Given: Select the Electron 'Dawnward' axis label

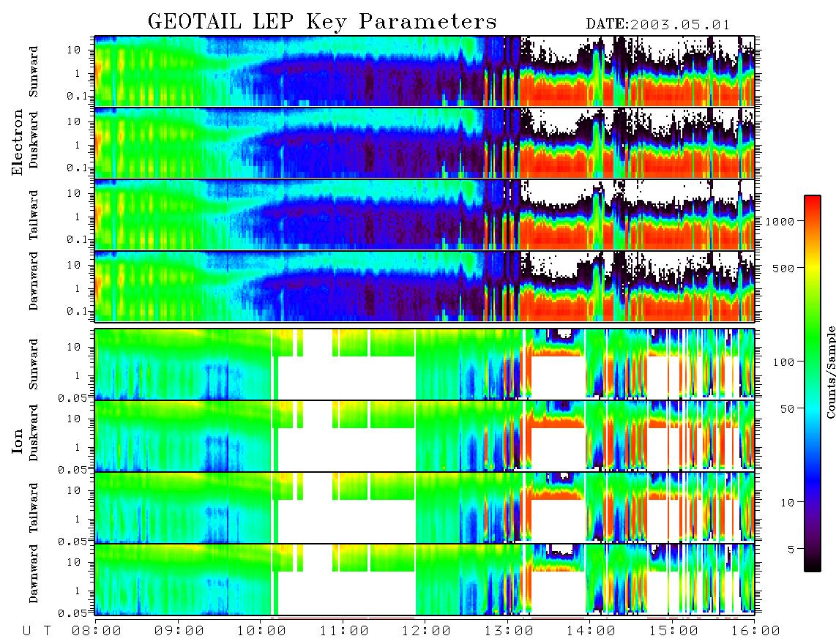Looking at the screenshot, I should pos(34,281).
